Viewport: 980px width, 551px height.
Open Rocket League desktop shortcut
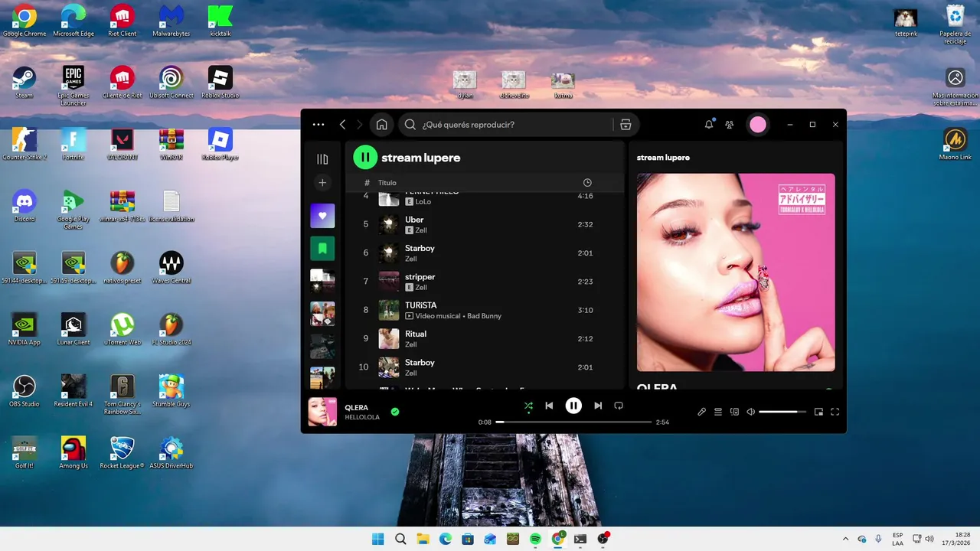click(x=122, y=453)
